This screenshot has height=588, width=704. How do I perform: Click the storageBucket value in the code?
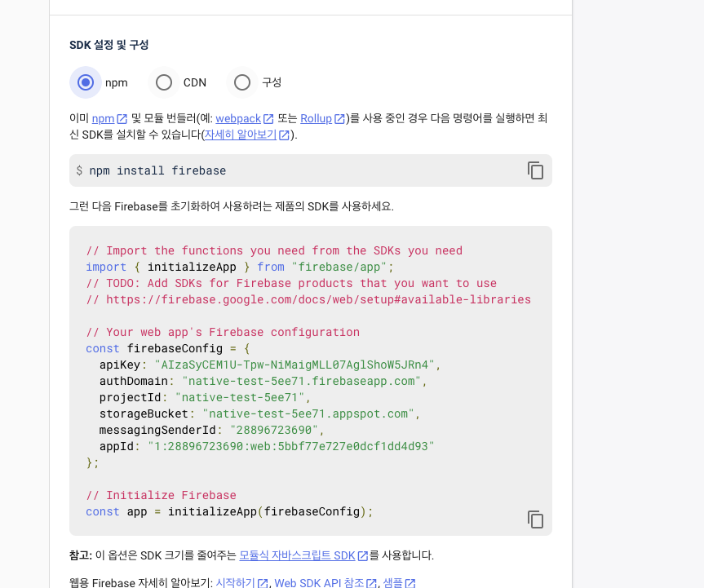tap(308, 413)
